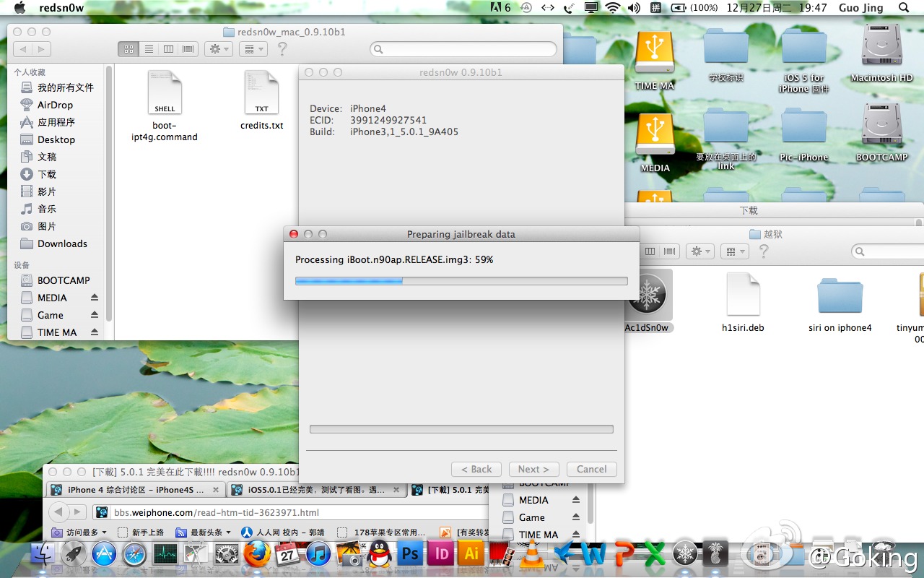This screenshot has width=924, height=578.
Task: Open the Pic-iPhone desktop folder
Action: click(x=803, y=127)
